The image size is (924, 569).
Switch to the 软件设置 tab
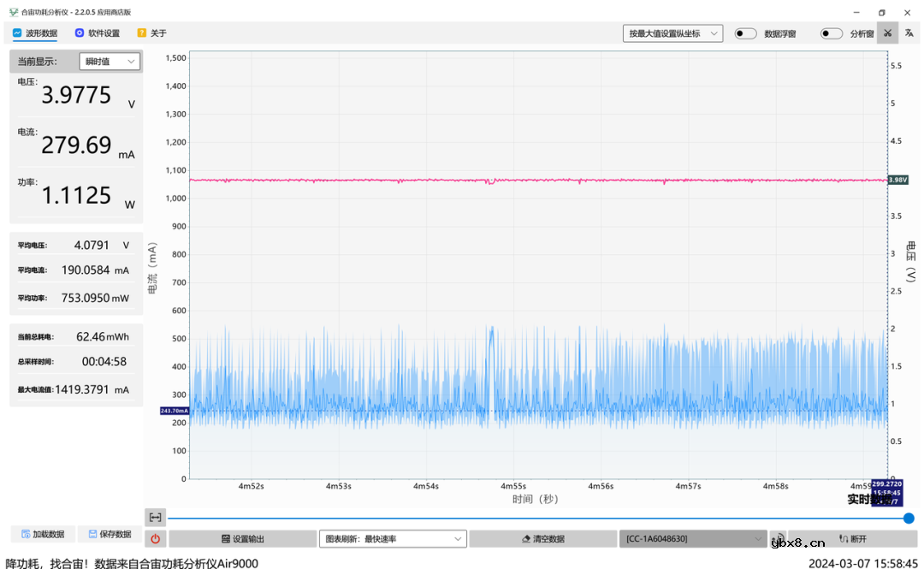click(x=97, y=33)
